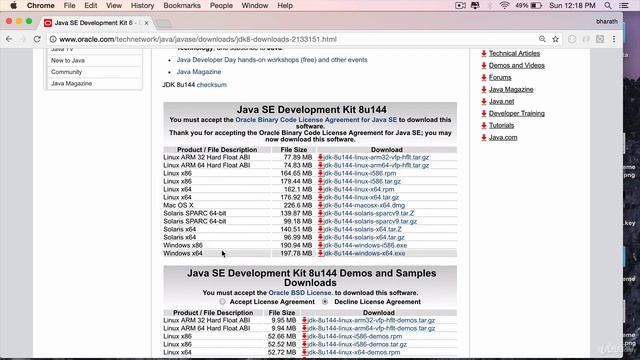
Task: Click the new tab button
Action: (164, 24)
